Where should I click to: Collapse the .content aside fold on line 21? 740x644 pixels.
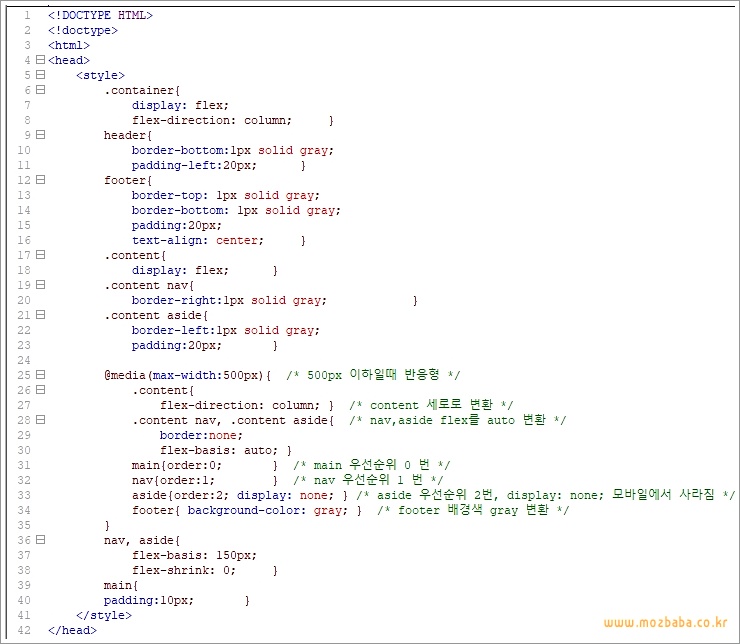41,314
